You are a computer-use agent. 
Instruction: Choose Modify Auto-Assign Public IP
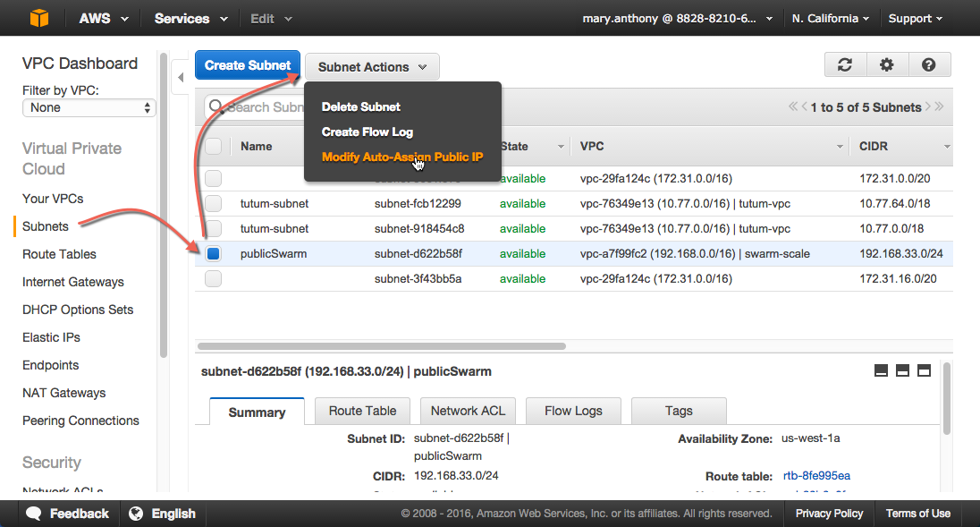[x=402, y=157]
